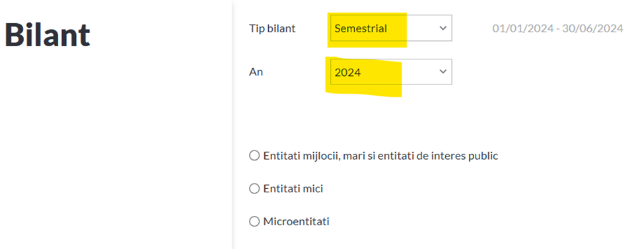Click the Entitati mici label text
644x249 pixels.
293,189
